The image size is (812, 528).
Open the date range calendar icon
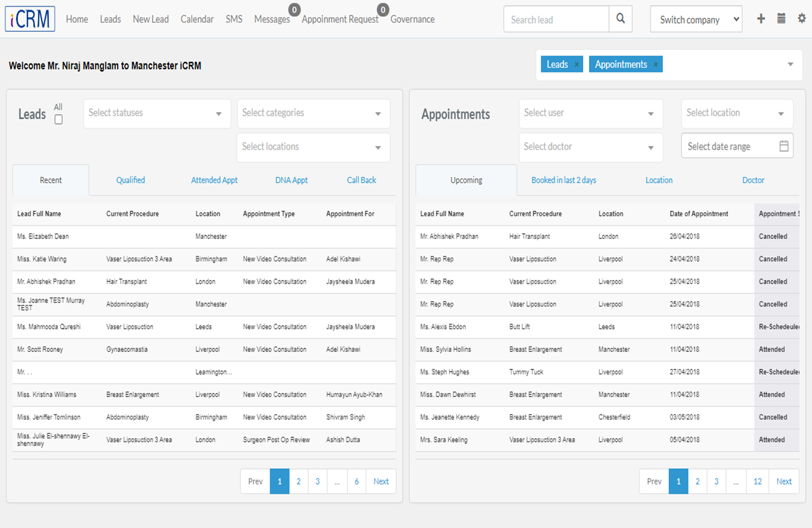pos(784,146)
